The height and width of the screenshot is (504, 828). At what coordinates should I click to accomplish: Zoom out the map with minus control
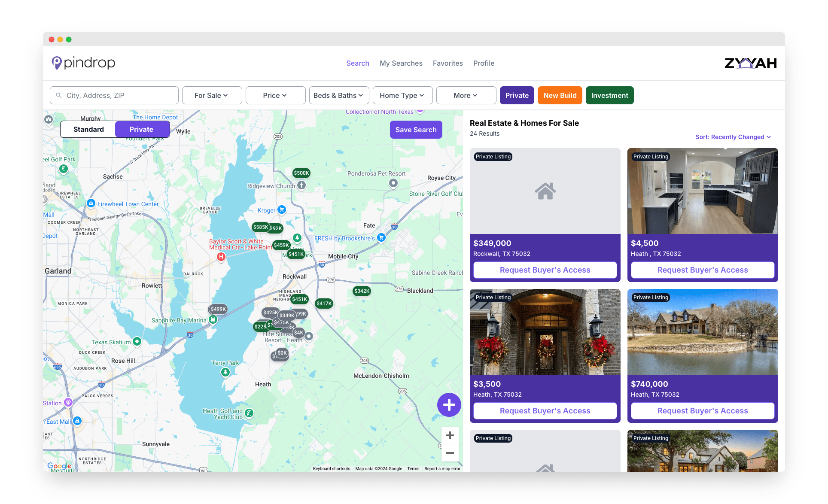450,453
